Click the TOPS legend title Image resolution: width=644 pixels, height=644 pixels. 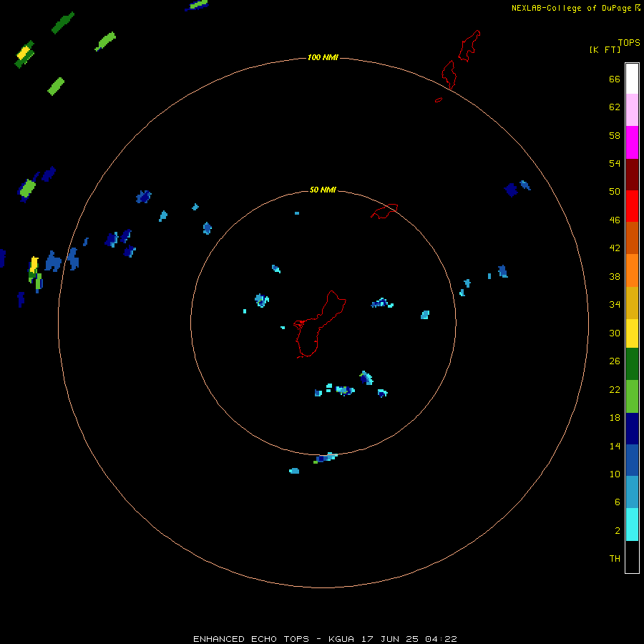(x=629, y=42)
